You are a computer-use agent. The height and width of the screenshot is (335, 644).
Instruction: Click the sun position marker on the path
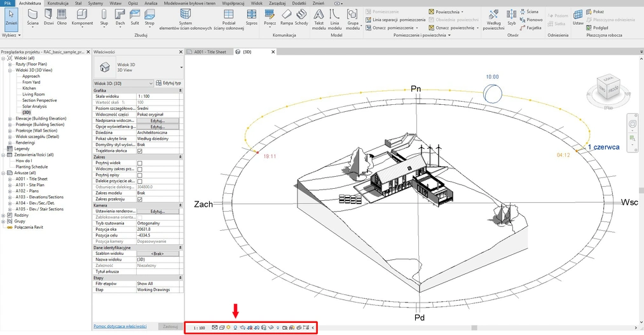pyautogui.click(x=493, y=94)
